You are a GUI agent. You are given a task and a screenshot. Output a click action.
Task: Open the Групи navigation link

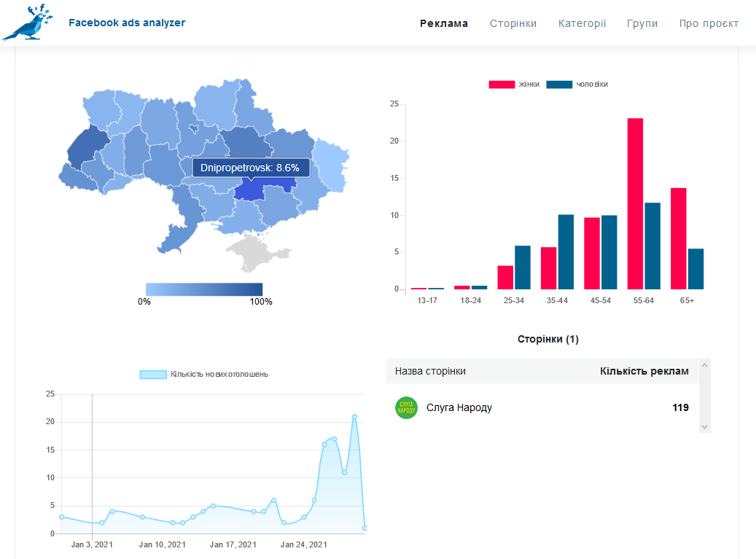click(642, 23)
